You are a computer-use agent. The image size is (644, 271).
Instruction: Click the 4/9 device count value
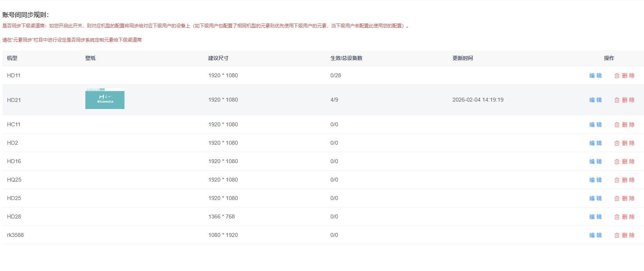click(x=334, y=100)
